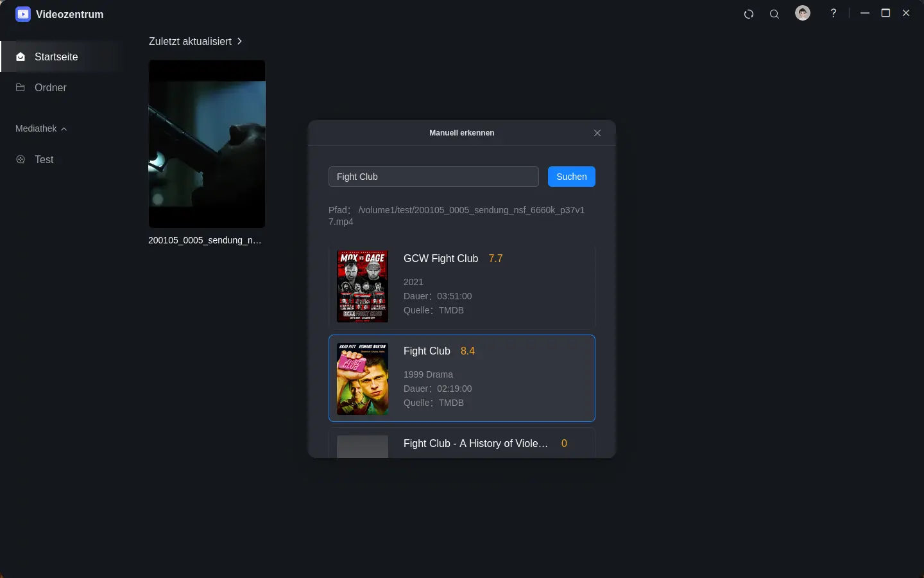Close the Manuell erkennen dialog
Screen dimensions: 924x578
(597, 133)
